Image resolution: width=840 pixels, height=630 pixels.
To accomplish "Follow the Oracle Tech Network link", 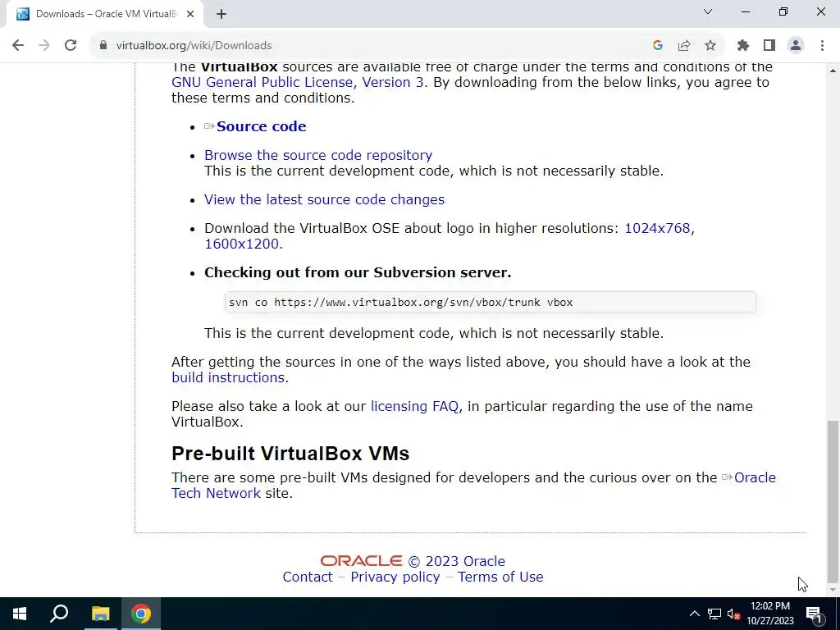I will pos(755,478).
